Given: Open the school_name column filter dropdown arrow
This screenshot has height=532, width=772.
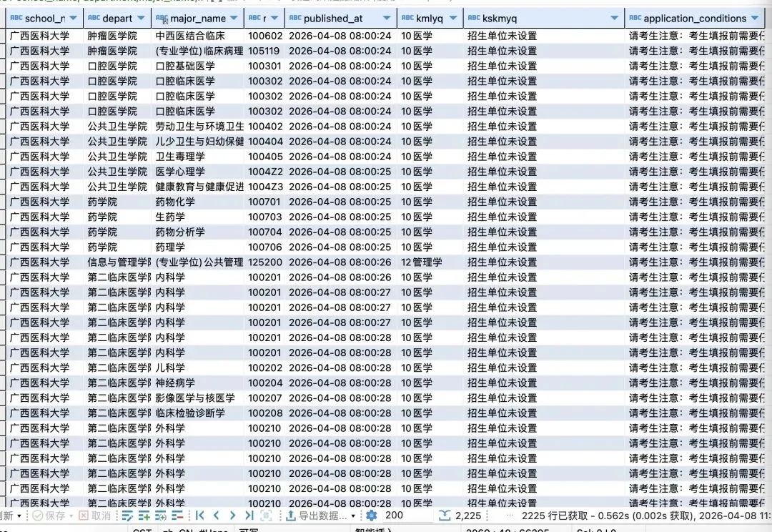Looking at the screenshot, I should pyautogui.click(x=74, y=18).
